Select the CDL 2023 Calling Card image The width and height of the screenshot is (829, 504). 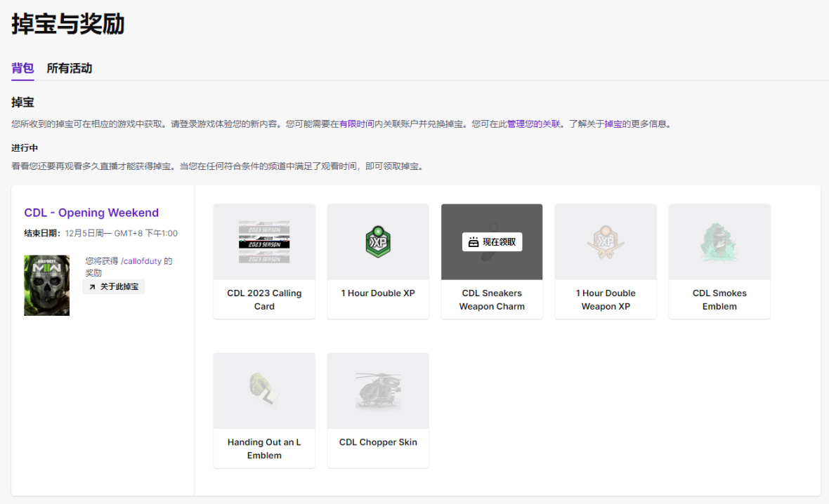tap(264, 242)
